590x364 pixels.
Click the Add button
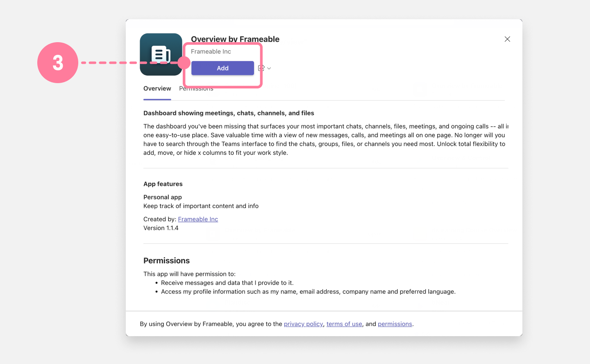click(x=222, y=68)
